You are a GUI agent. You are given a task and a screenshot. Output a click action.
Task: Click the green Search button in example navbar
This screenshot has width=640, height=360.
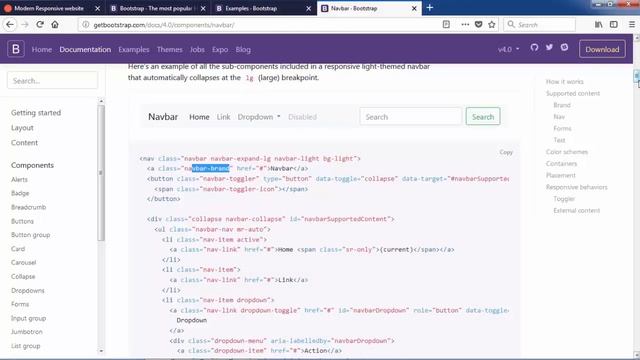(x=483, y=117)
